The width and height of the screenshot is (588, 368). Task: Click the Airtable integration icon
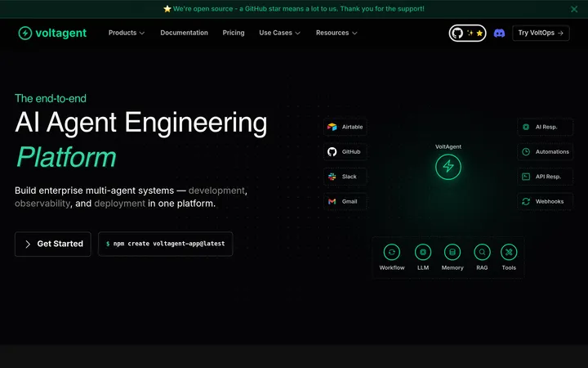click(x=332, y=127)
